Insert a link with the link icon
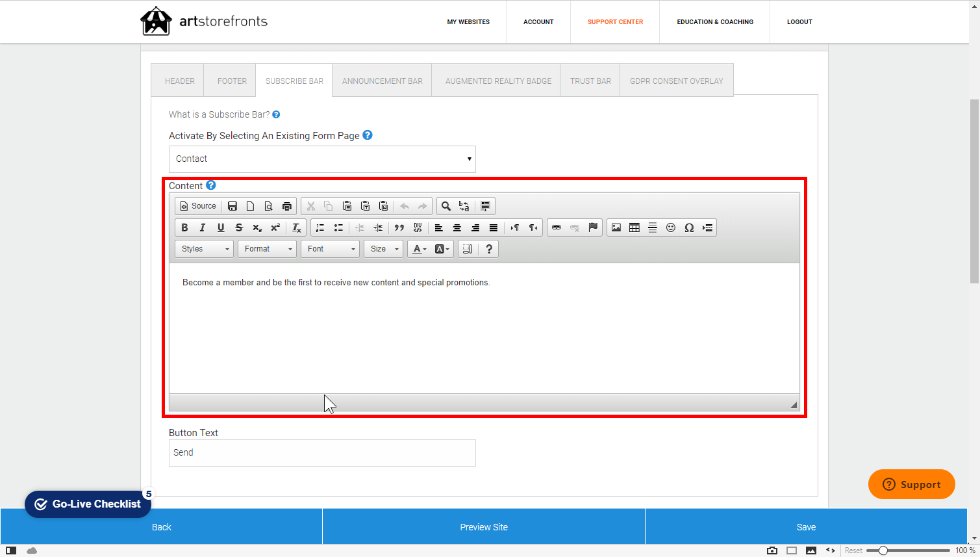980x557 pixels. pos(557,227)
